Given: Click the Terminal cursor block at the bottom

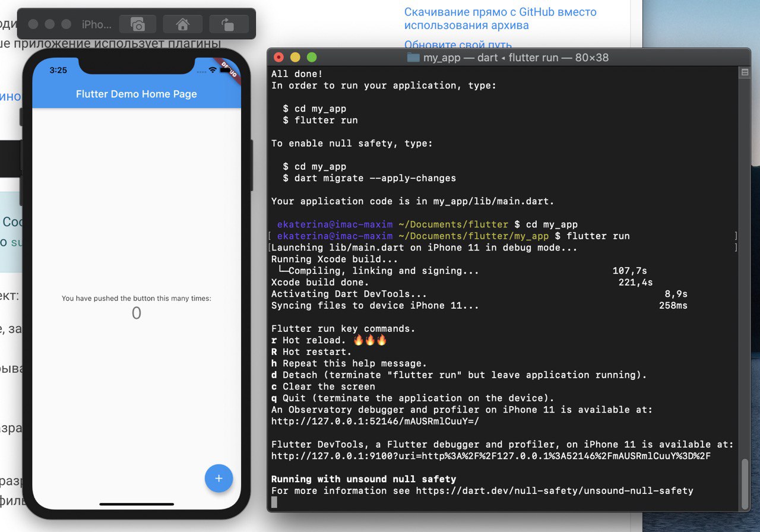Looking at the screenshot, I should (x=274, y=502).
